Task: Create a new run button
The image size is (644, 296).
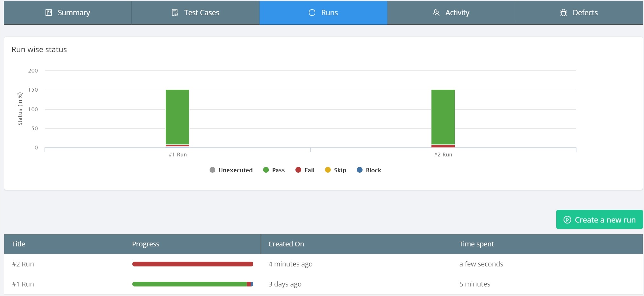Action: pos(599,219)
